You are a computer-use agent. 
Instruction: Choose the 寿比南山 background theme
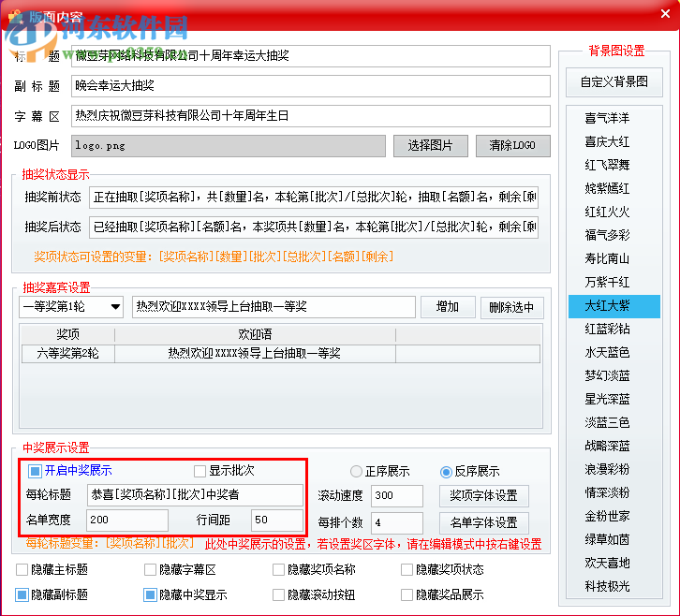pos(614,258)
